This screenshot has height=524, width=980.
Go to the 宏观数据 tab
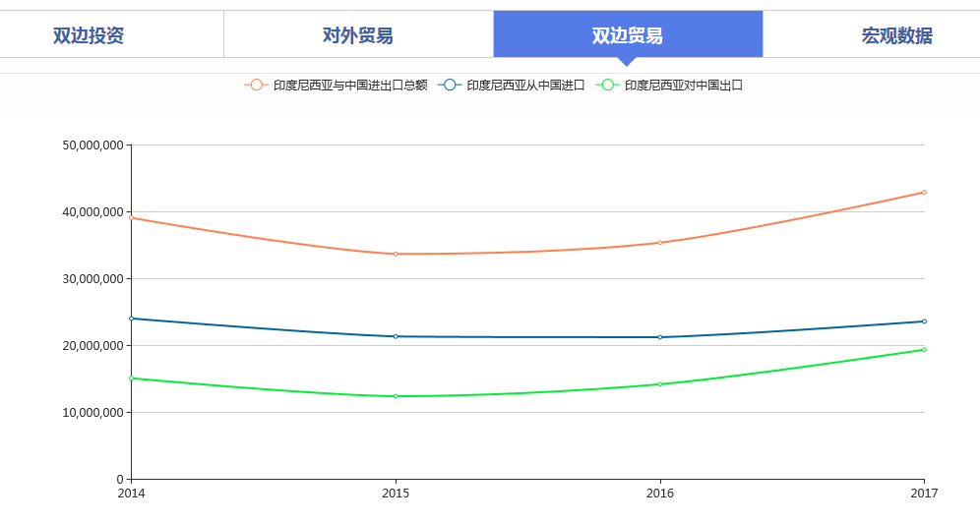(x=896, y=35)
